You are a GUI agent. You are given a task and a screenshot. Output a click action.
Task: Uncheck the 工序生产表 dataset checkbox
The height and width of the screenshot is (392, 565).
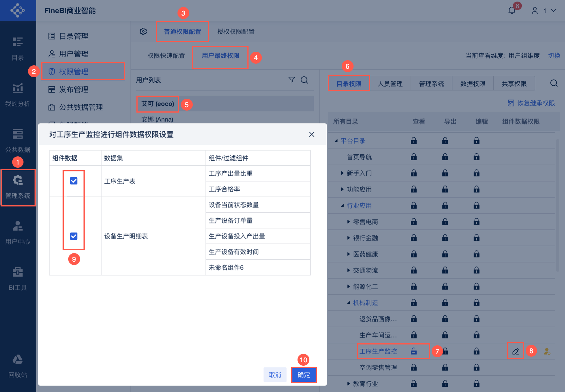74,181
